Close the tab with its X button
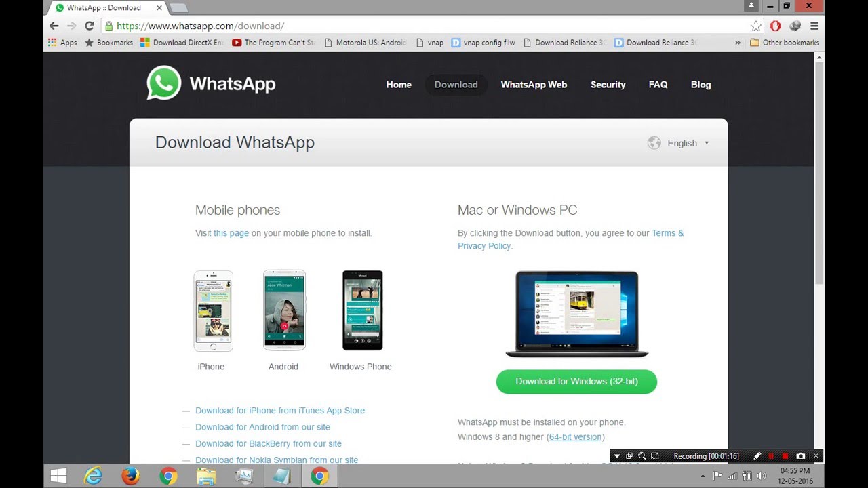 [159, 8]
